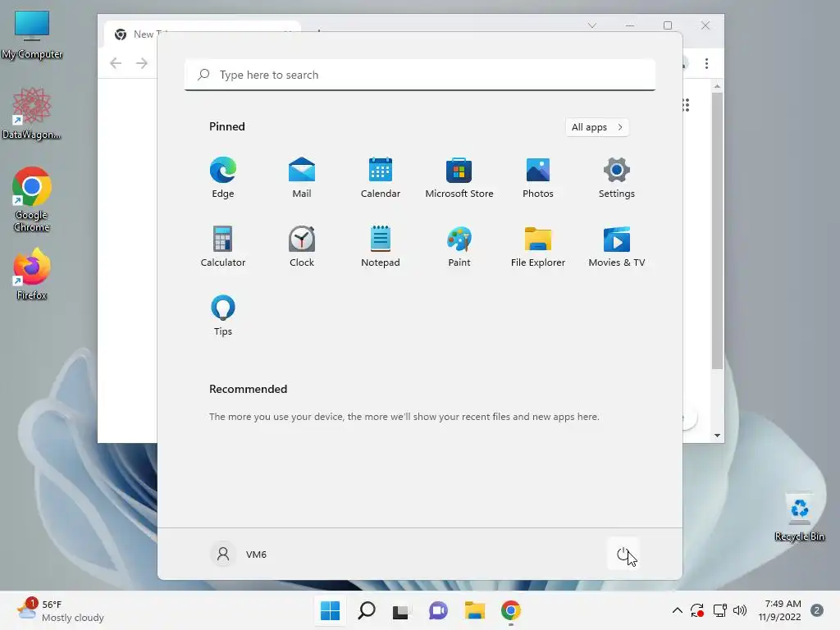Switch to Chrome on the taskbar
Image resolution: width=840 pixels, height=630 pixels.
[x=511, y=610]
